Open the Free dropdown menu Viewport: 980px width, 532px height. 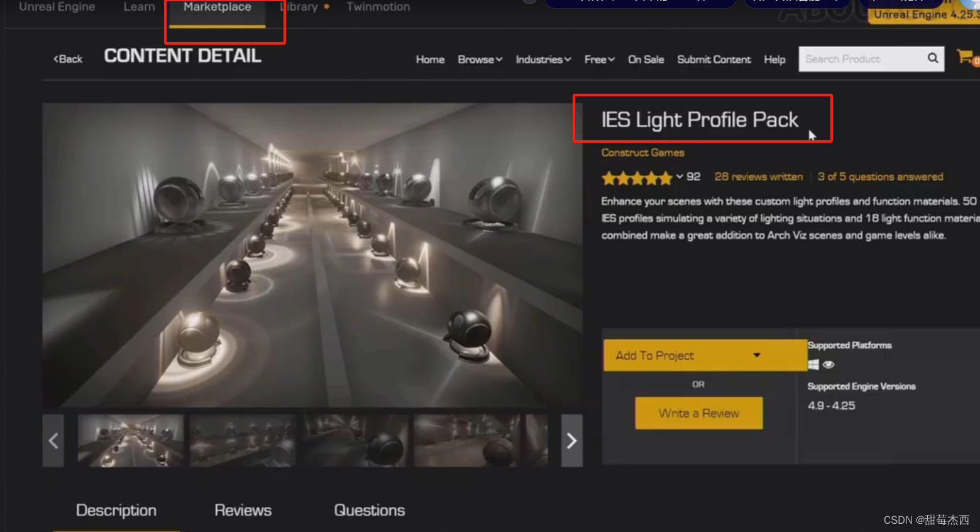coord(599,60)
